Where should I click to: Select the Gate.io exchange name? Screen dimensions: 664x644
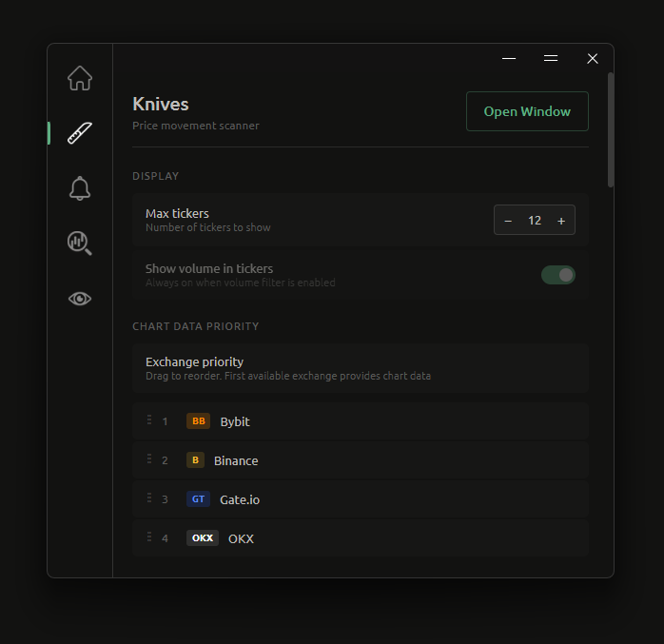[240, 499]
